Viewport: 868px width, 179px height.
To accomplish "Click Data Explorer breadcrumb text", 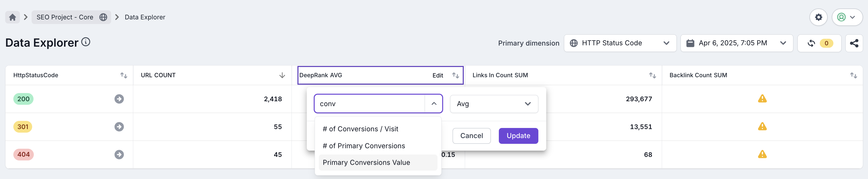I will click(145, 17).
